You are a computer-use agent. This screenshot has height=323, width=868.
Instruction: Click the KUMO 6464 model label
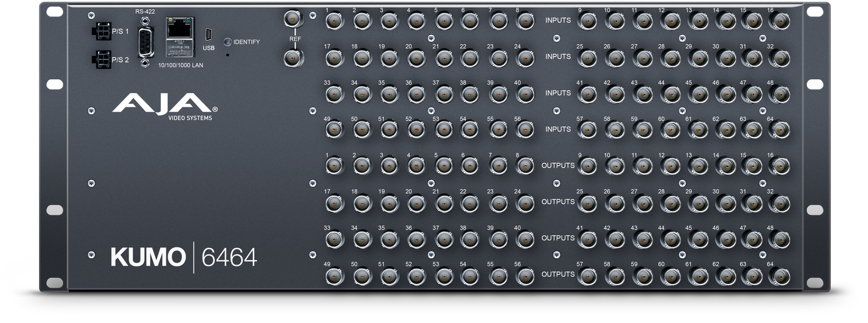point(184,258)
